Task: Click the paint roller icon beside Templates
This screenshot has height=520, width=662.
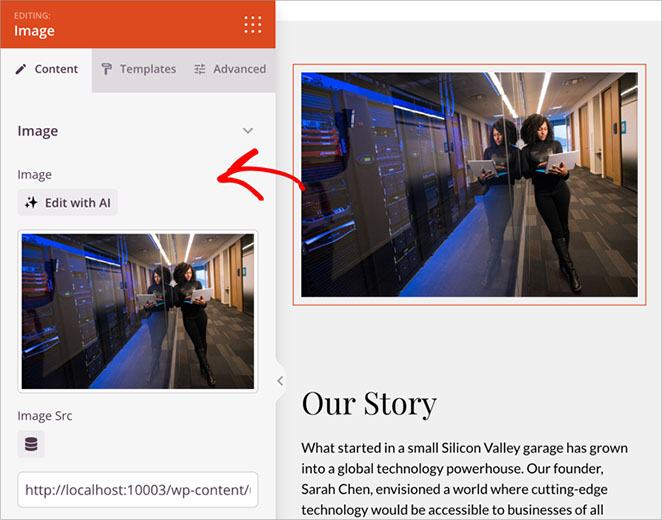Action: [107, 69]
